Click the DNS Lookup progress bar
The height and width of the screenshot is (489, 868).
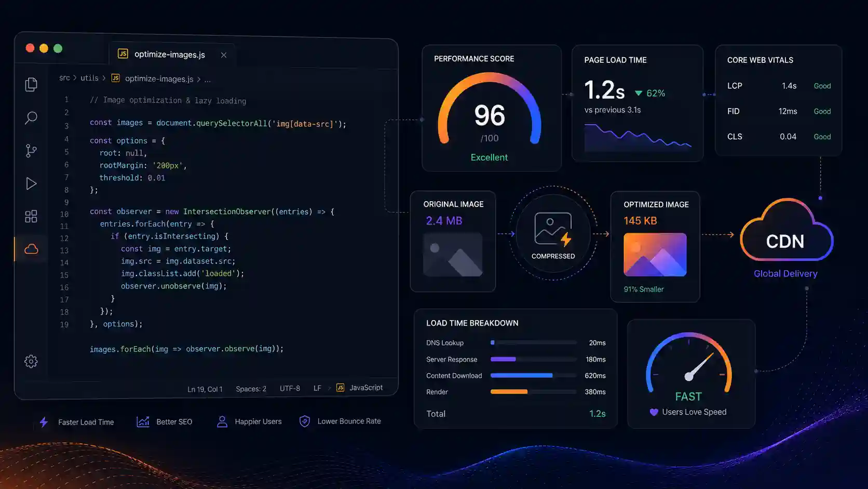pos(534,342)
